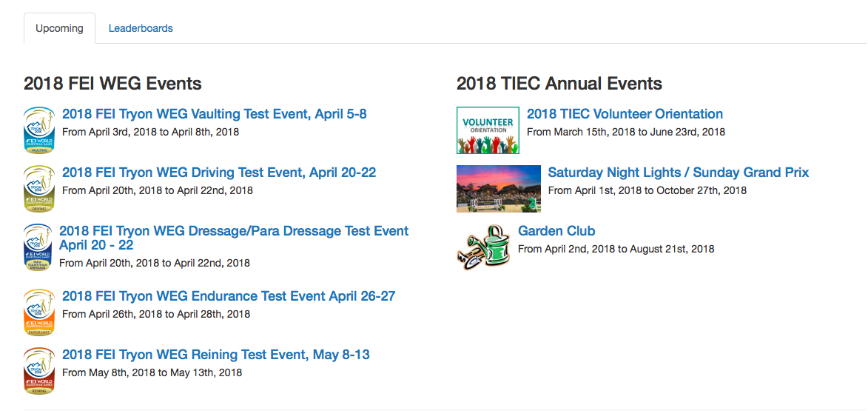Click the 2018 FEI WEG Events heading
The width and height of the screenshot is (868, 411).
[x=112, y=84]
